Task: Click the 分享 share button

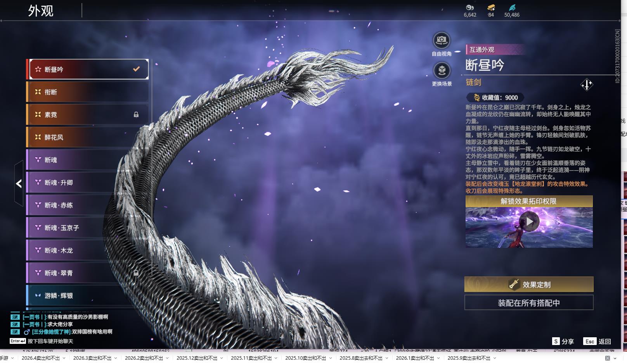Action: point(563,341)
